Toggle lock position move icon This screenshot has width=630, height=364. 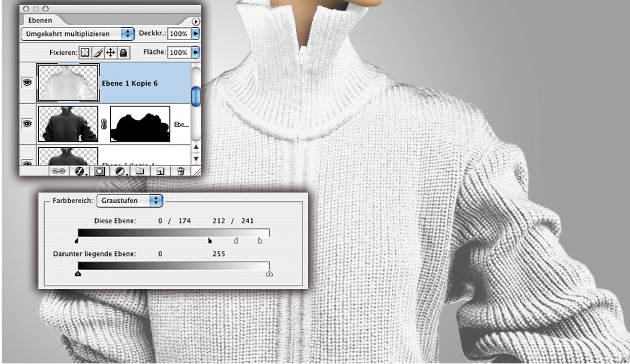click(110, 52)
